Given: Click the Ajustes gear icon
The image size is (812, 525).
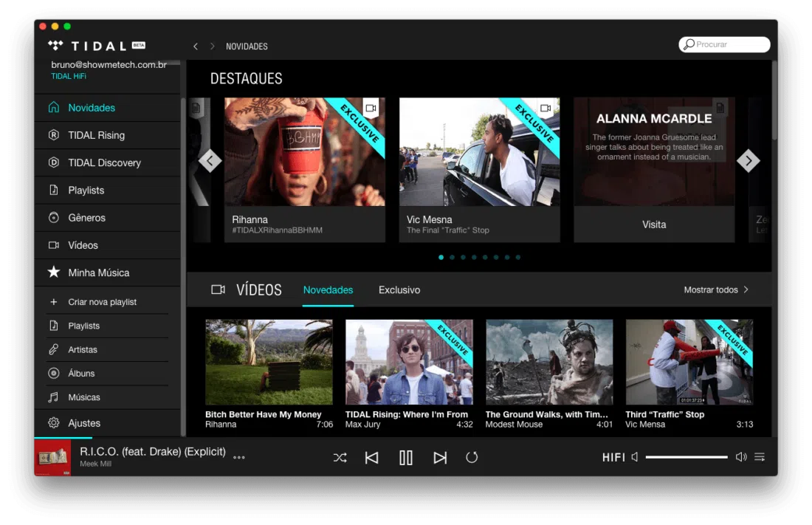Looking at the screenshot, I should tap(54, 423).
